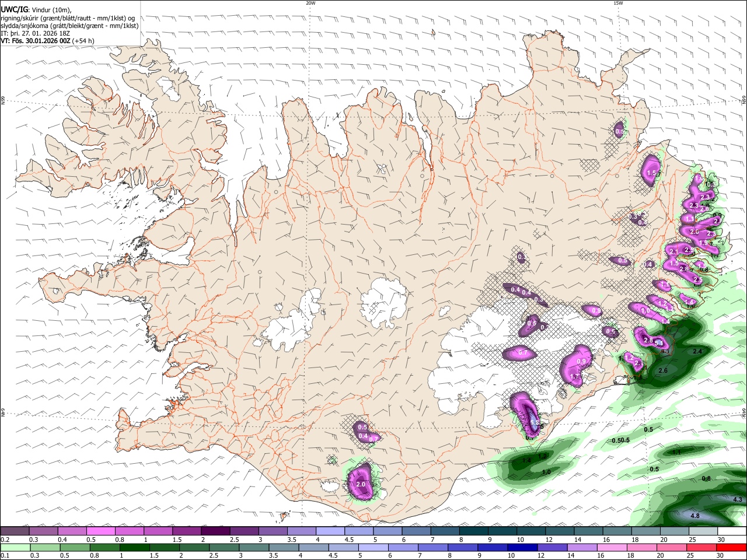747x560 pixels.
Task: Select the palest green 0.1 swatch in rain legend
Action: 15,547
